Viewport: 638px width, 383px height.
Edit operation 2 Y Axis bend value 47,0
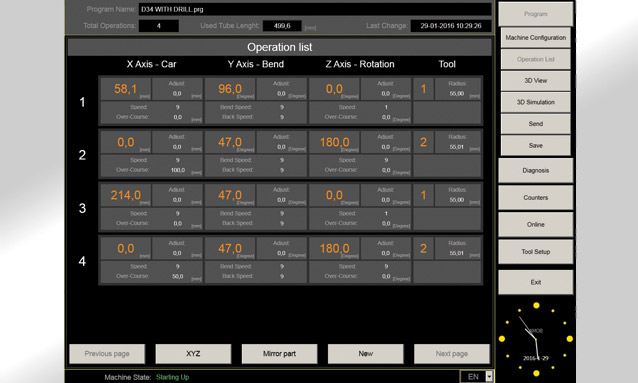[230, 142]
